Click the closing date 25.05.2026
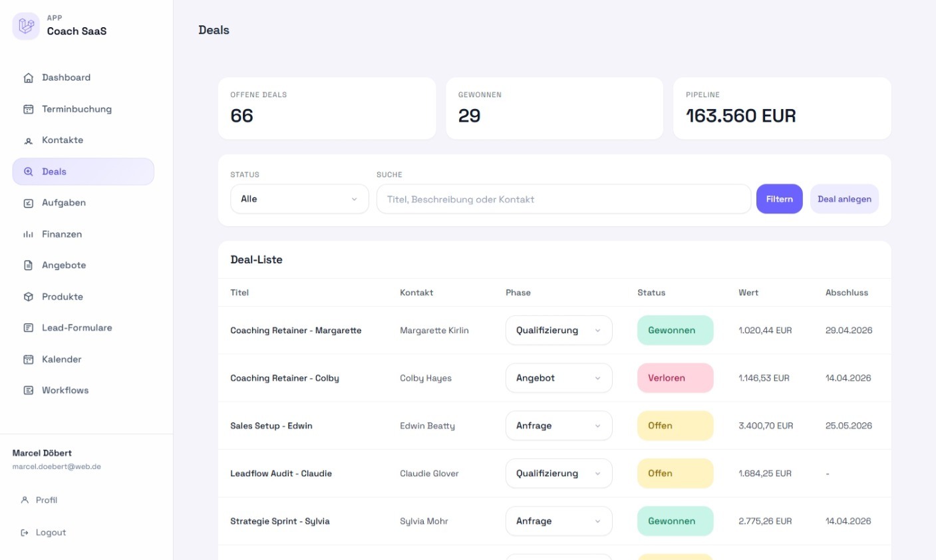This screenshot has width=936, height=560. [849, 426]
